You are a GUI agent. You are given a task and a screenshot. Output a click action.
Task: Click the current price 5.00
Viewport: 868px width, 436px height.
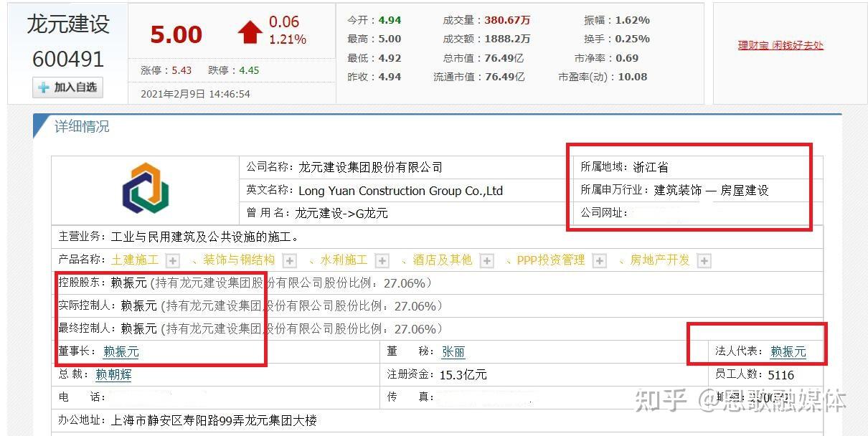(x=176, y=34)
